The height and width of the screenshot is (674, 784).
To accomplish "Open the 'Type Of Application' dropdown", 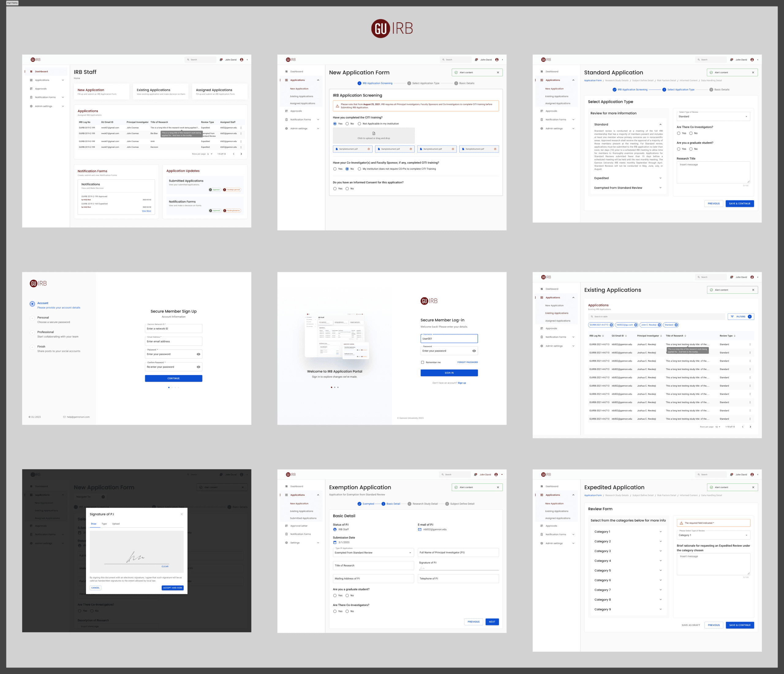I will (373, 552).
